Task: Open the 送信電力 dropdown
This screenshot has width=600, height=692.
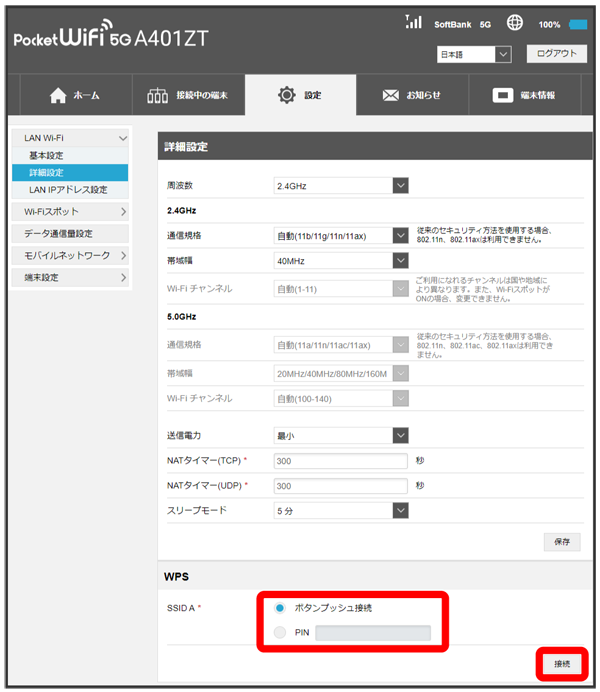Action: tap(342, 435)
